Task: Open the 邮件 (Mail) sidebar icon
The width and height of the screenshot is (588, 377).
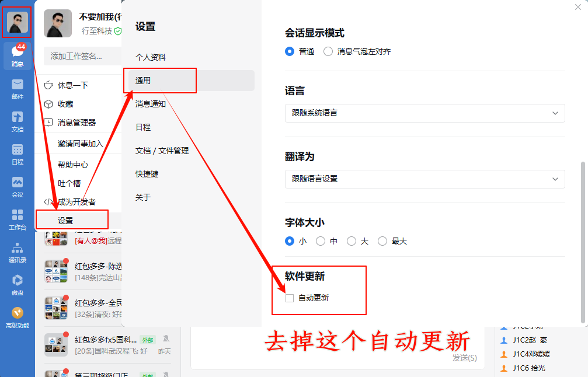Action: pos(17,88)
